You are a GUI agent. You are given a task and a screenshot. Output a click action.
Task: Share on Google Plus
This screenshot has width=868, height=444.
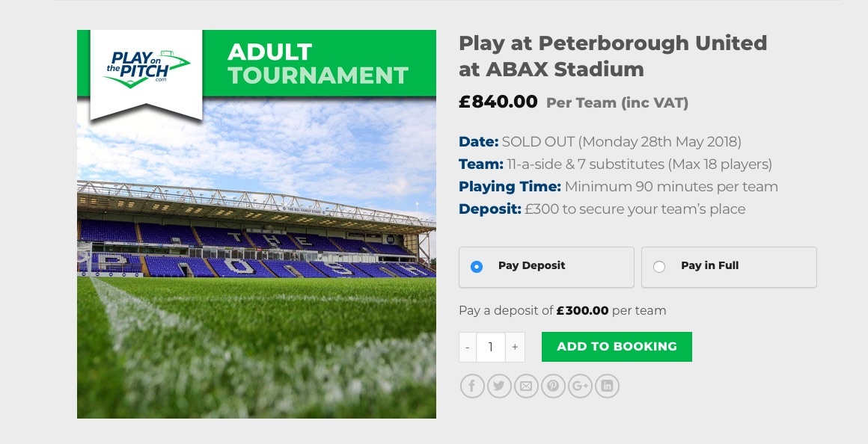click(580, 386)
